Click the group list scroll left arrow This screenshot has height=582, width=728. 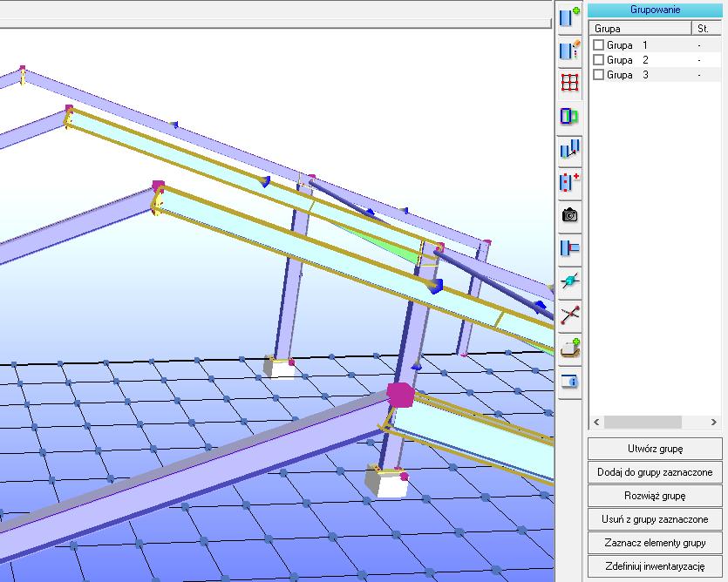point(596,422)
